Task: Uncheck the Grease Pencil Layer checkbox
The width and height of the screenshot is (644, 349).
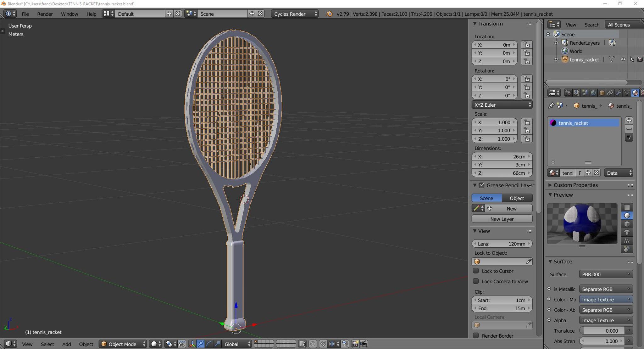Action: click(x=482, y=185)
